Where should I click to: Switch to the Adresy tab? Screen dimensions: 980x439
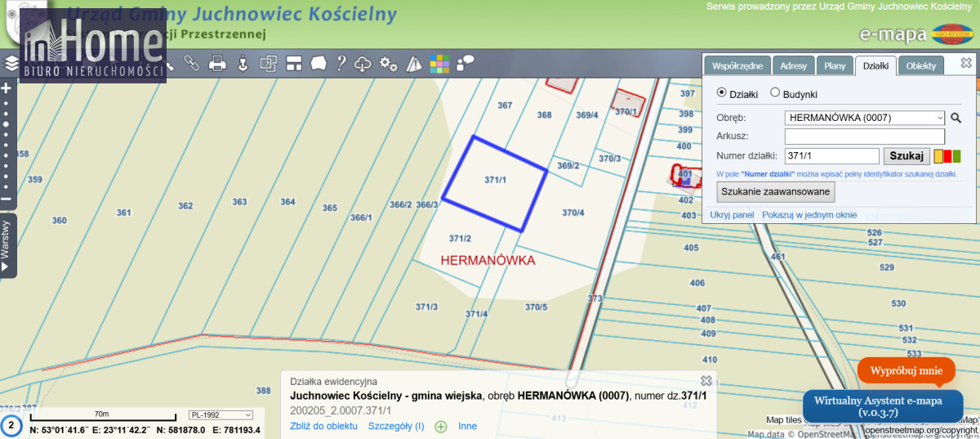coord(793,66)
